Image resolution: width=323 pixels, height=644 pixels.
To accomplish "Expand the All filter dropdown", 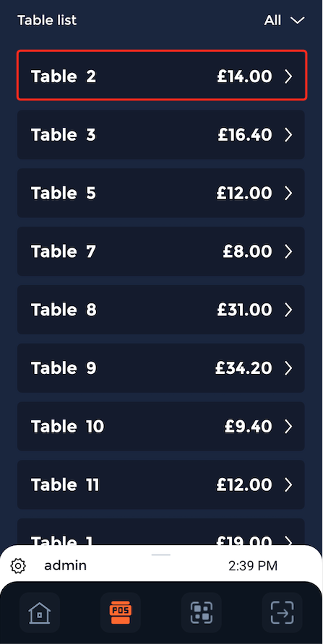I will point(285,20).
